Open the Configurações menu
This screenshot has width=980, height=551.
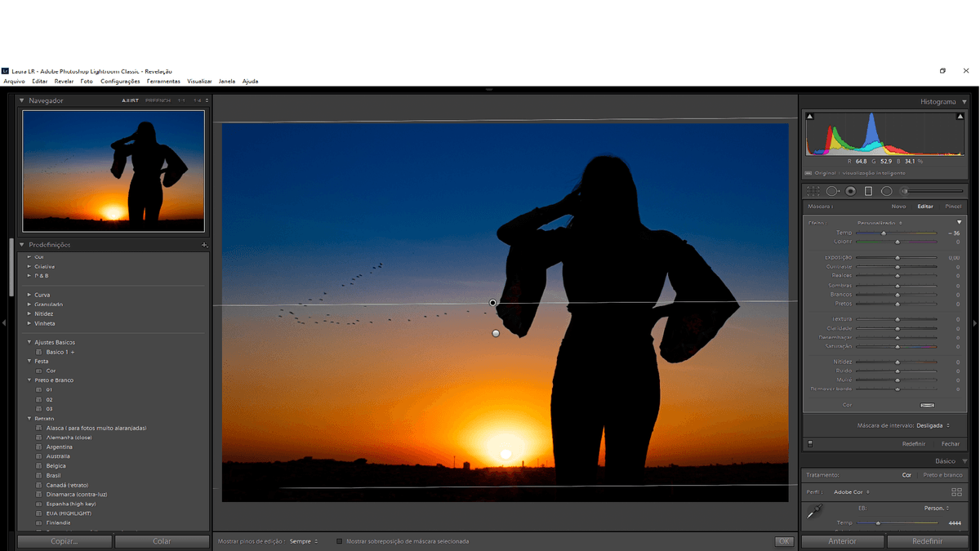pyautogui.click(x=120, y=82)
